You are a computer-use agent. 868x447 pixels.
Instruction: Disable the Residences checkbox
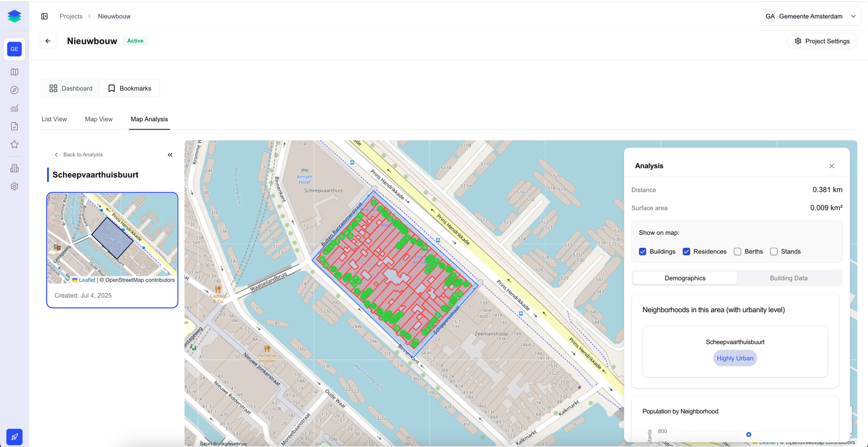[686, 252]
